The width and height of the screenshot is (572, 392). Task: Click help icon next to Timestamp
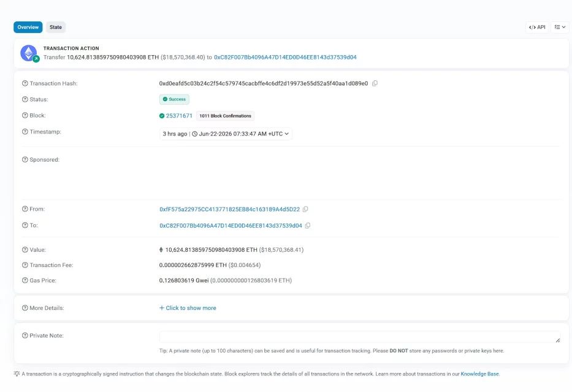[25, 132]
